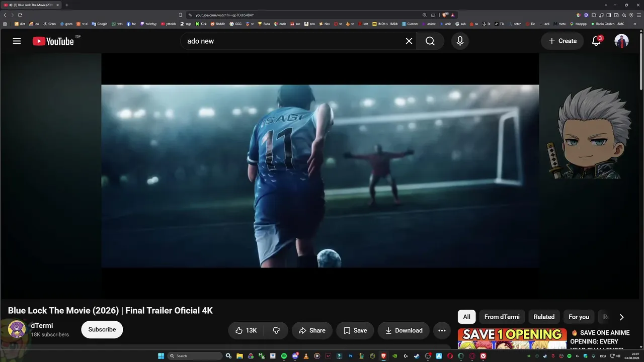
Task: Click the video player to pause playback
Action: tap(320, 176)
